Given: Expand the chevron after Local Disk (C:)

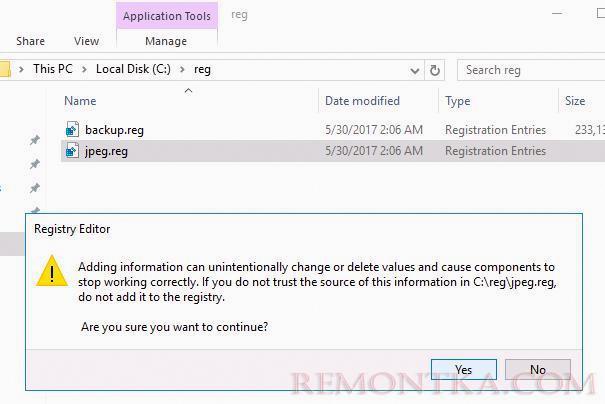Looking at the screenshot, I should [183, 70].
